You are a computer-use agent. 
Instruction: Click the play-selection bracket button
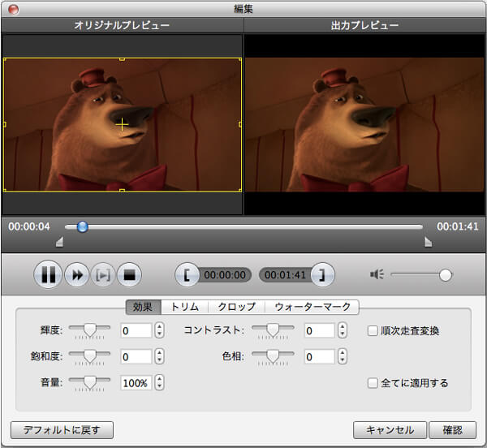[x=103, y=275]
